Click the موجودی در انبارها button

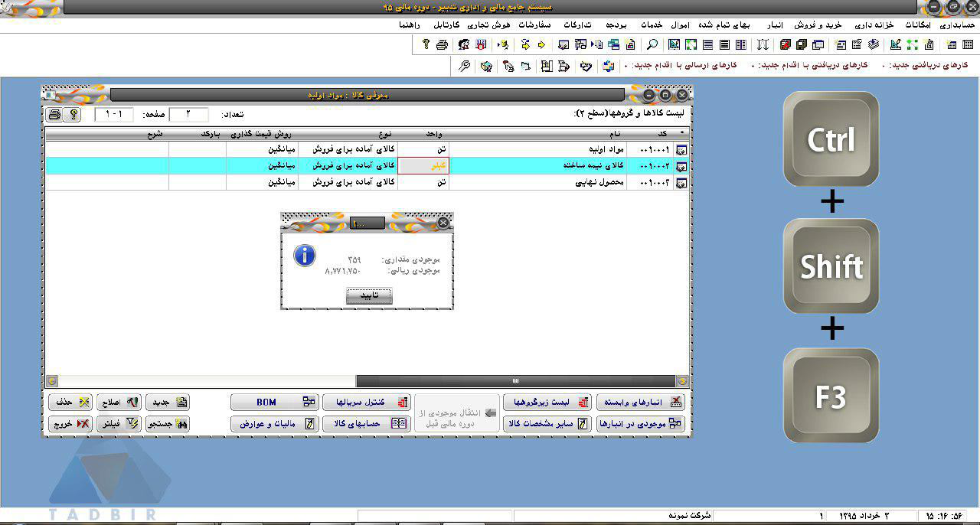tap(641, 423)
